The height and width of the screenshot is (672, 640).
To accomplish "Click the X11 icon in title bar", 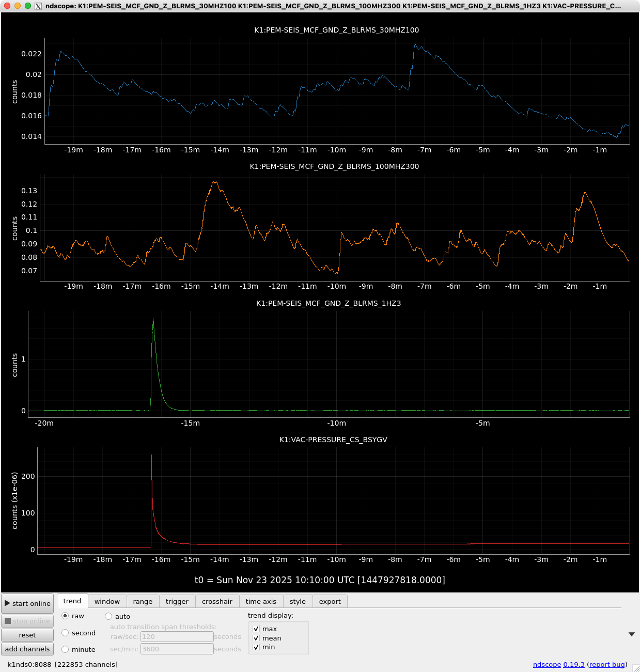I will [x=38, y=6].
